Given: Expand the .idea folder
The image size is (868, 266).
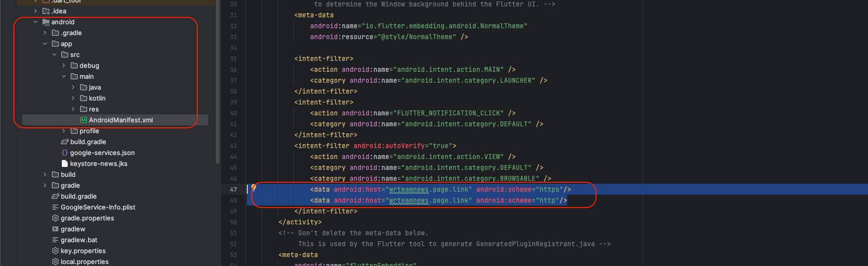Looking at the screenshot, I should 36,11.
